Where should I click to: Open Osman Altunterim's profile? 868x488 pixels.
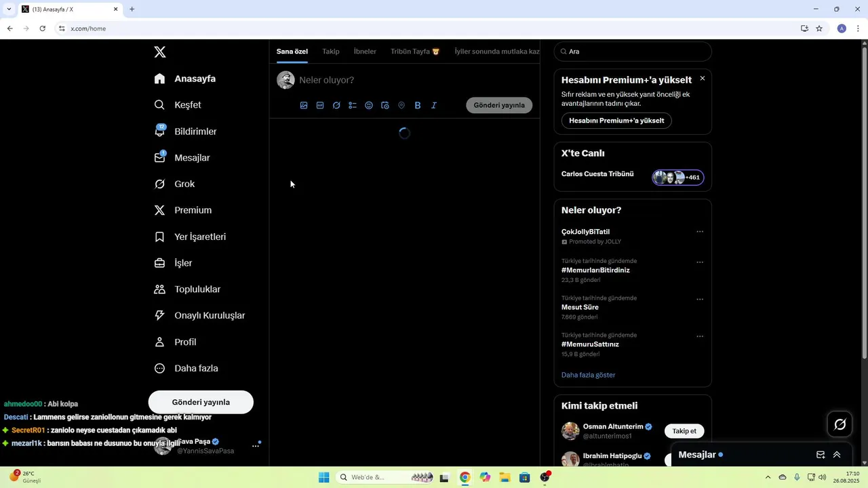coord(613,427)
